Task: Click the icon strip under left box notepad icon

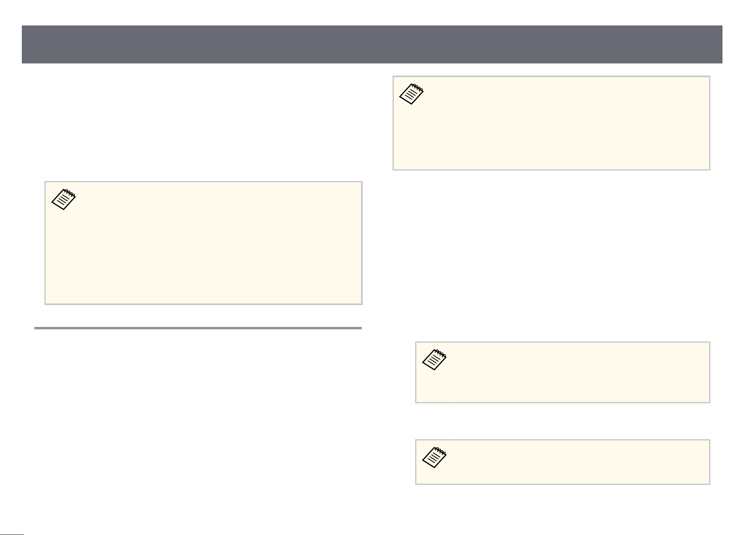Action: click(64, 257)
